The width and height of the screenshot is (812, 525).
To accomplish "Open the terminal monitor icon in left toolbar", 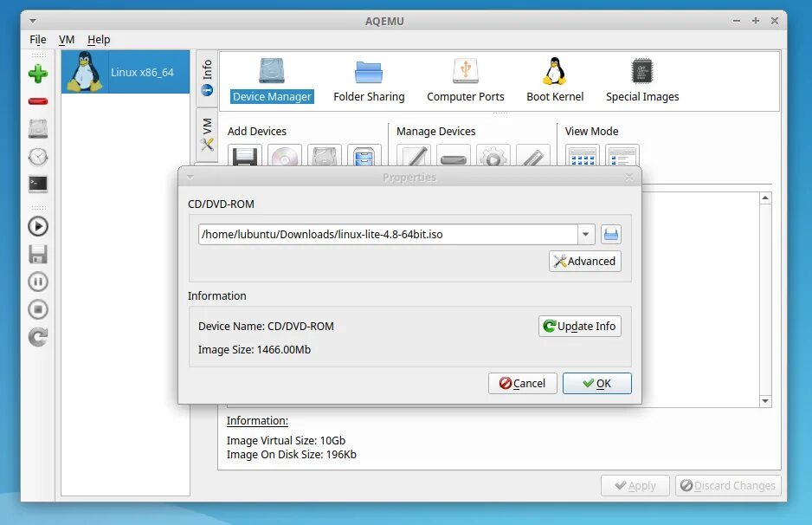I will pos(38,184).
